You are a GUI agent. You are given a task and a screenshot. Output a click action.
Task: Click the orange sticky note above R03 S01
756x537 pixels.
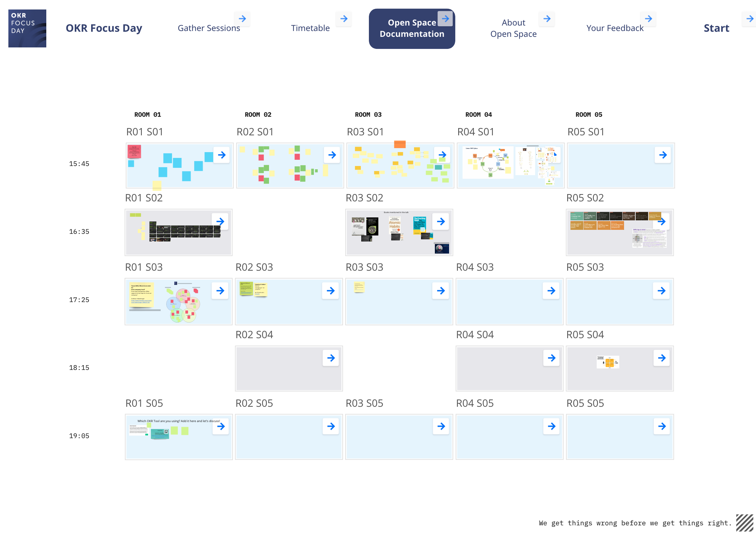(400, 144)
